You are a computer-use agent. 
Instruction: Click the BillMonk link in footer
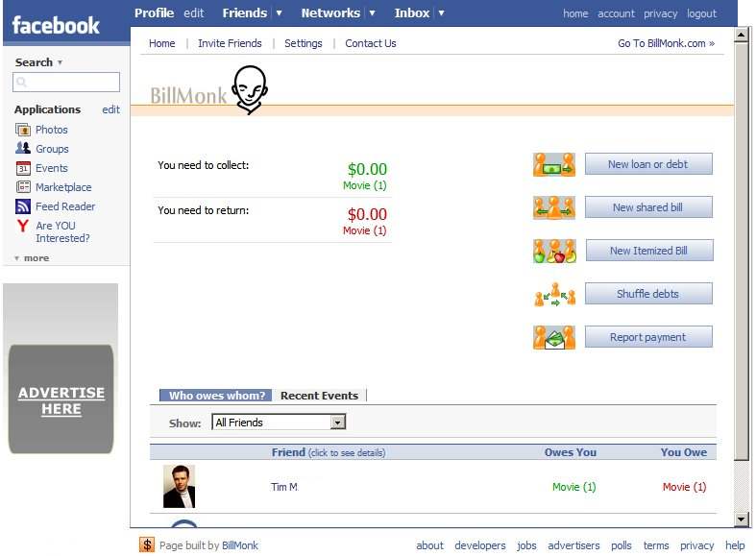[239, 545]
